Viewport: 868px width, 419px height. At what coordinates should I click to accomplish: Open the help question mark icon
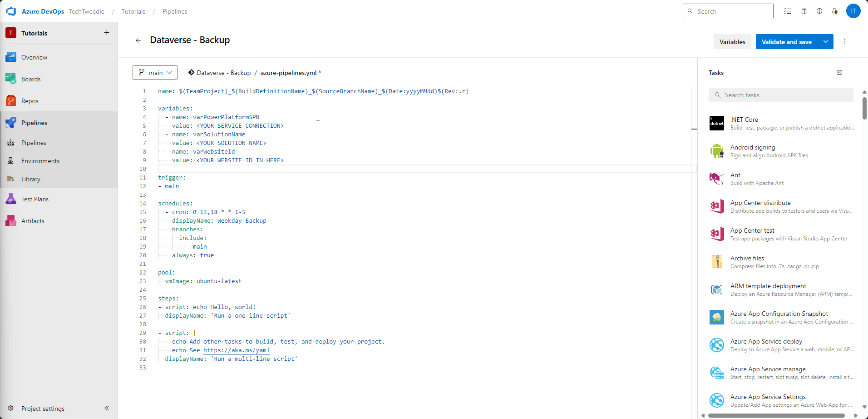819,11
